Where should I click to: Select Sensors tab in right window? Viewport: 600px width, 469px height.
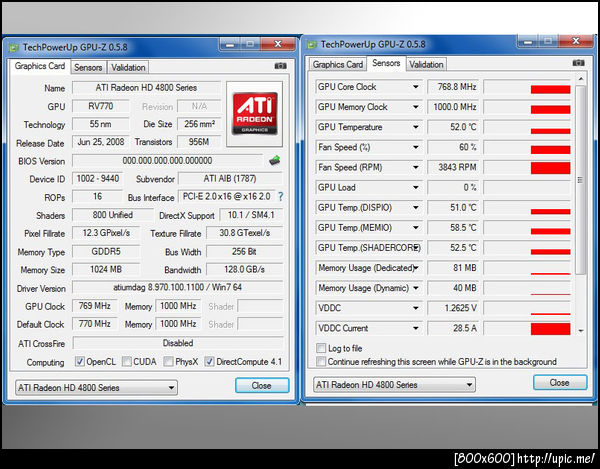[x=386, y=63]
